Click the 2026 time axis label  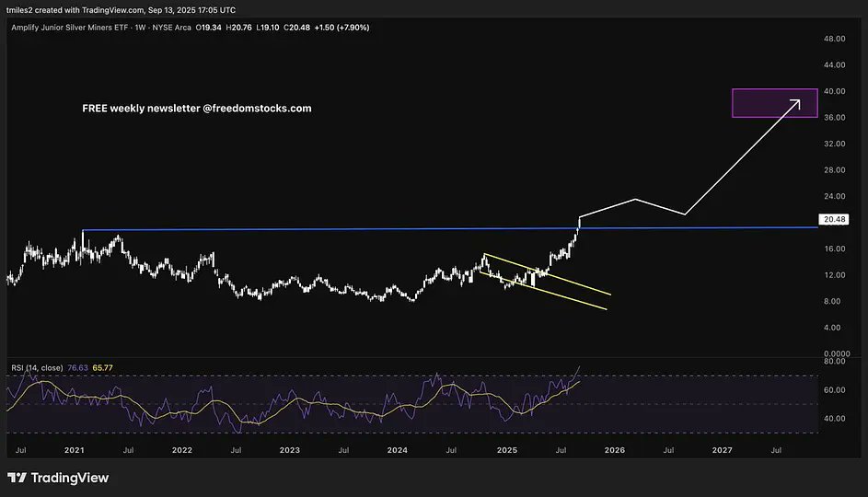tap(615, 450)
